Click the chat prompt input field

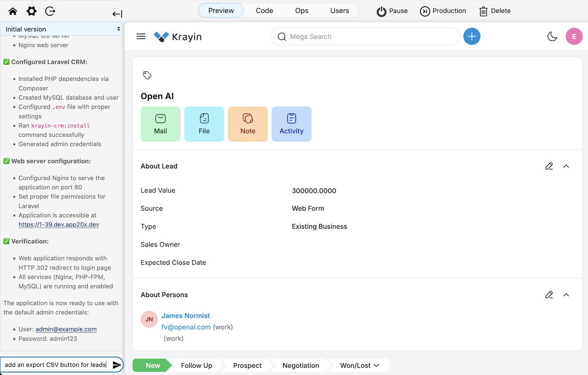(56, 365)
